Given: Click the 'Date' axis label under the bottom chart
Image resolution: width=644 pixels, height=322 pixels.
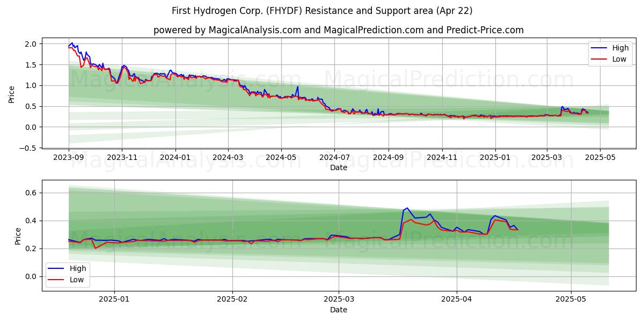Looking at the screenshot, I should [339, 310].
